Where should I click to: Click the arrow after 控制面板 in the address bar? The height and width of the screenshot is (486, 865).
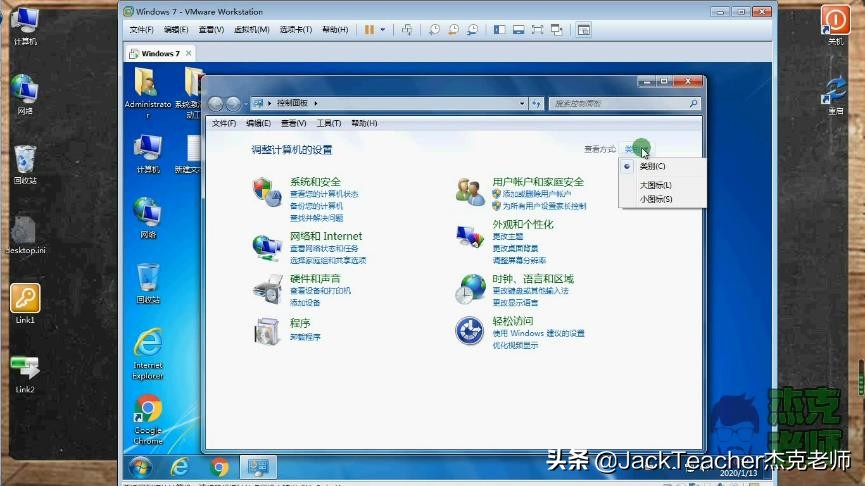(x=316, y=103)
